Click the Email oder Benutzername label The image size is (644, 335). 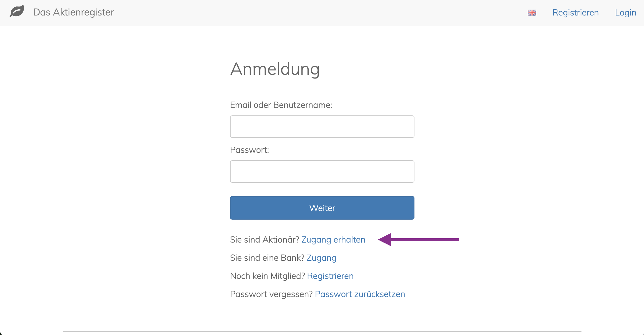(281, 105)
